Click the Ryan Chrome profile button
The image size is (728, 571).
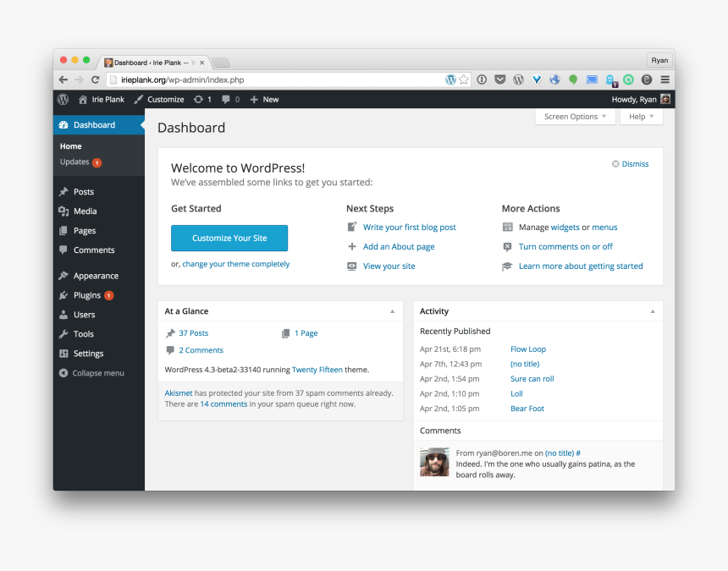659,60
